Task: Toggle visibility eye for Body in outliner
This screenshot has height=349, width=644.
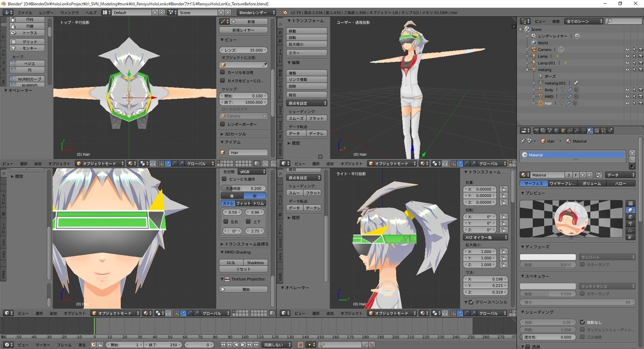Action: [x=627, y=90]
